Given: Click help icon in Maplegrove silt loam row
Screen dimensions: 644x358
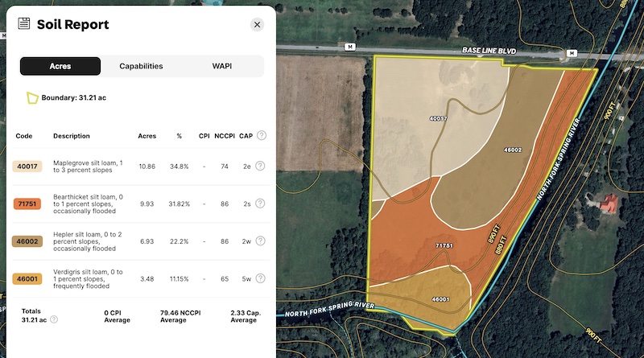Looking at the screenshot, I should 260,167.
